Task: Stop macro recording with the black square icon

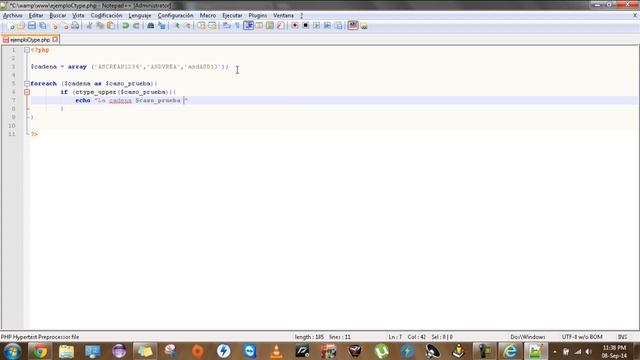Action: (x=305, y=26)
